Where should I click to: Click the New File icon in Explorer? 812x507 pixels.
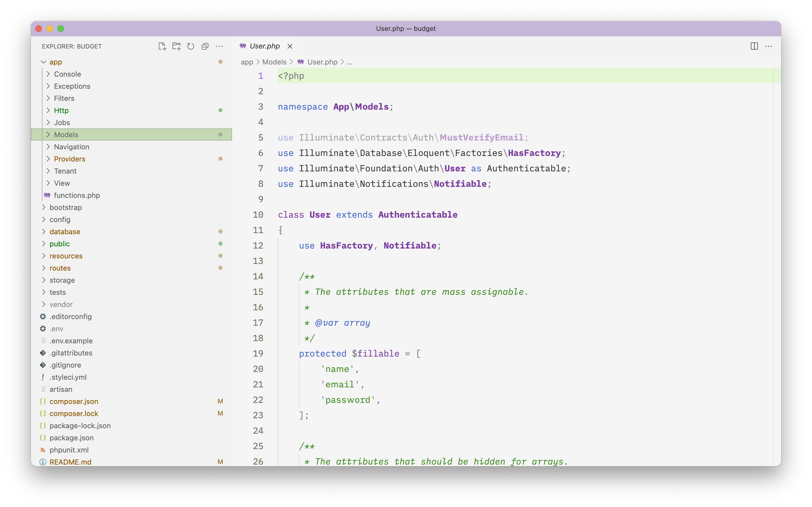[x=162, y=46]
